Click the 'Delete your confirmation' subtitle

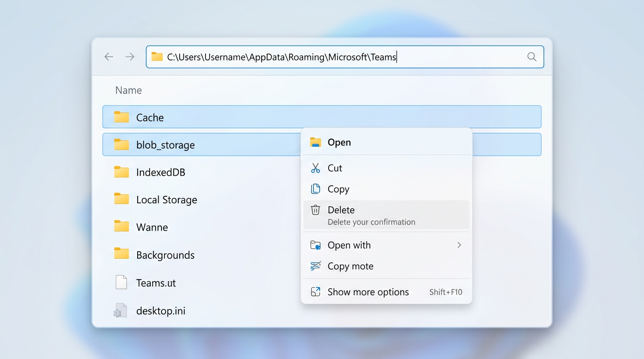coord(372,222)
